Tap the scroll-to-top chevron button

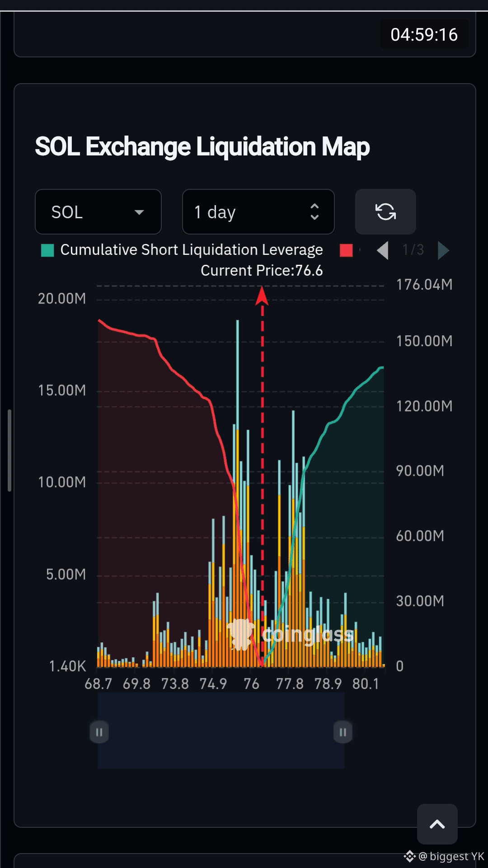click(x=437, y=824)
